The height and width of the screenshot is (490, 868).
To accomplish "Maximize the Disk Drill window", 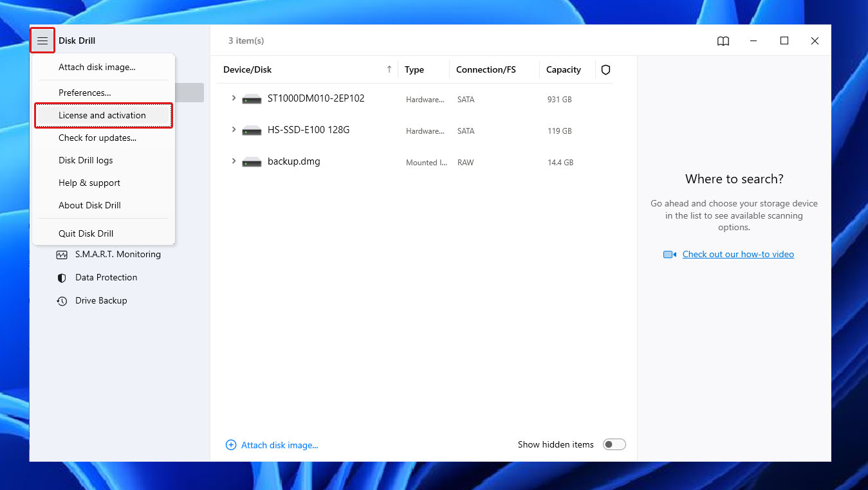I will coord(784,41).
